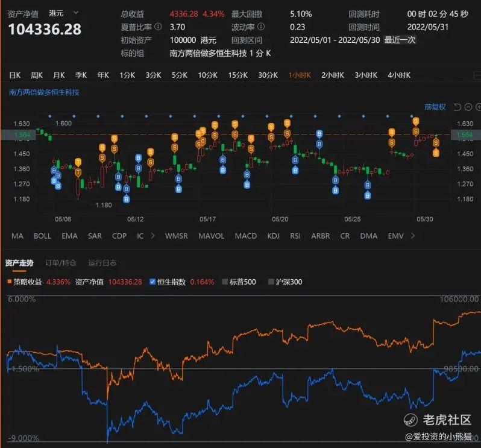Click the lower yellow T marker near 05/06

click(x=78, y=173)
